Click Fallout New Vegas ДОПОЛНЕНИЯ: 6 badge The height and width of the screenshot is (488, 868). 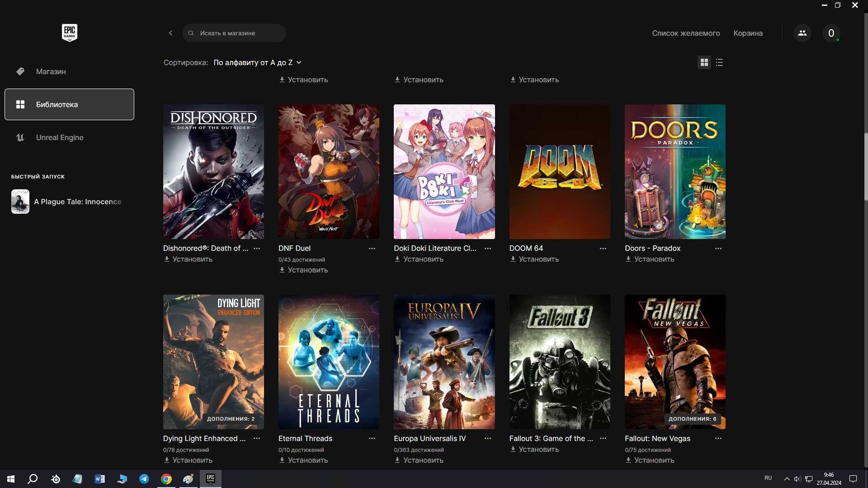point(692,419)
